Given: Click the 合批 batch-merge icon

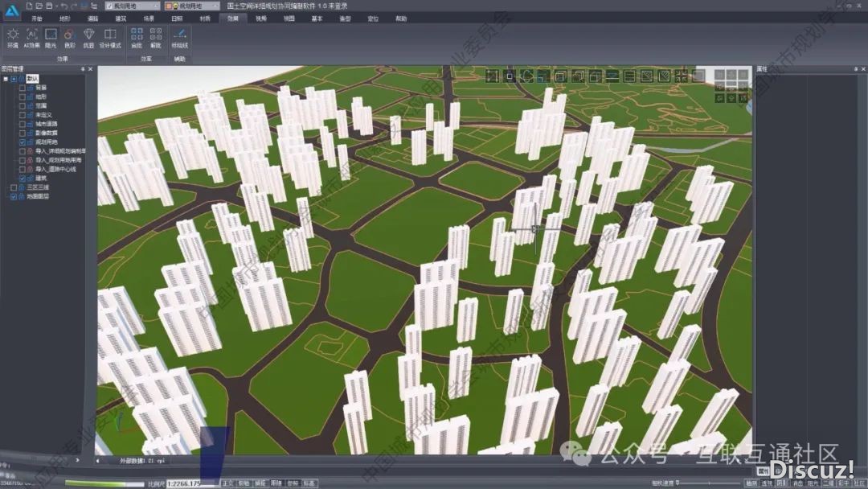Looking at the screenshot, I should coord(137,39).
